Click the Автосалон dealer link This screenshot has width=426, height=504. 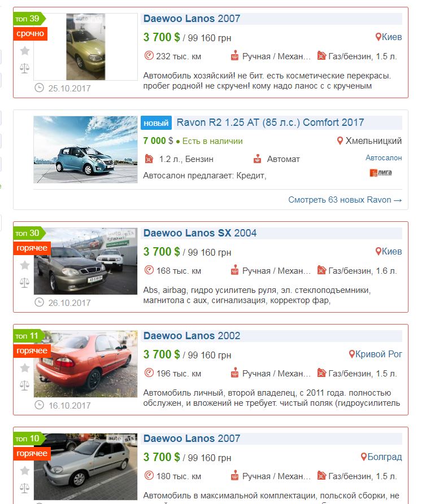click(x=384, y=157)
